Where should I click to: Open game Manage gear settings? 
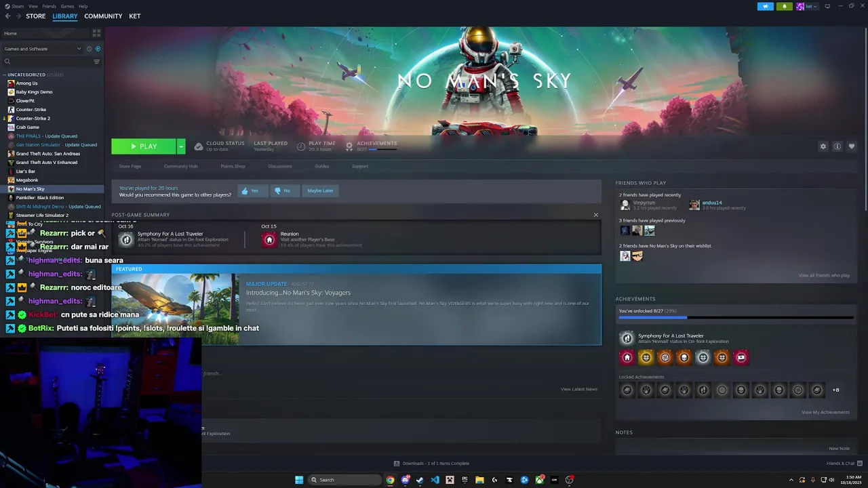tap(823, 146)
